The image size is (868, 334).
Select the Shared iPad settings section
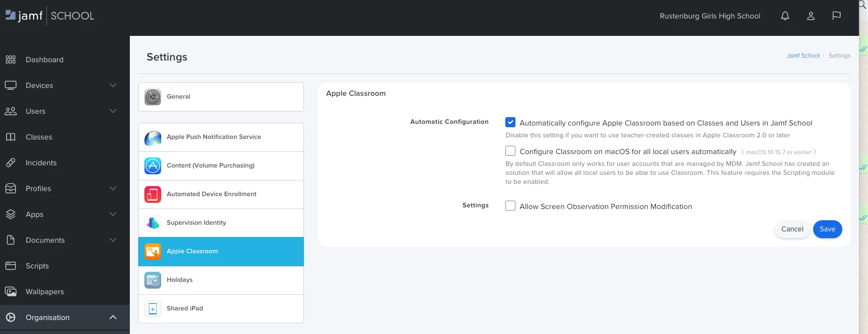(221, 309)
